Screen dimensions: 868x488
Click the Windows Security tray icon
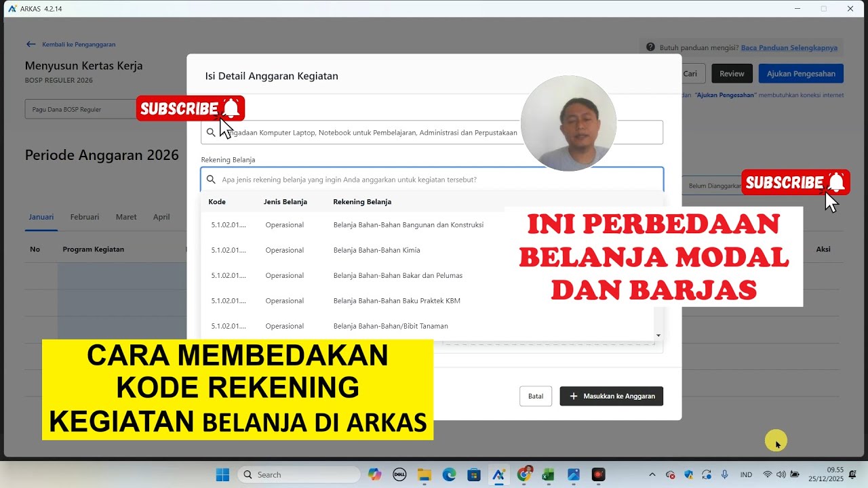[689, 474]
